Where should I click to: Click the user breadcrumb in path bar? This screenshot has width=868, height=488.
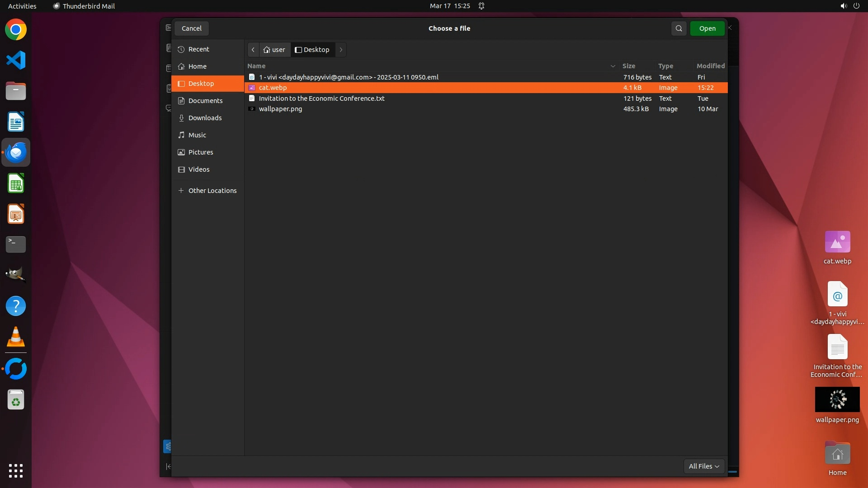coord(275,50)
